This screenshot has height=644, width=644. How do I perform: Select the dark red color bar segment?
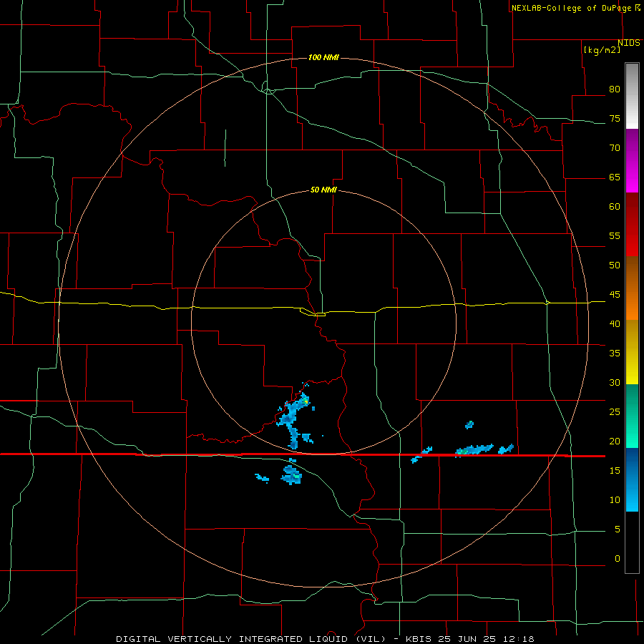(632, 224)
